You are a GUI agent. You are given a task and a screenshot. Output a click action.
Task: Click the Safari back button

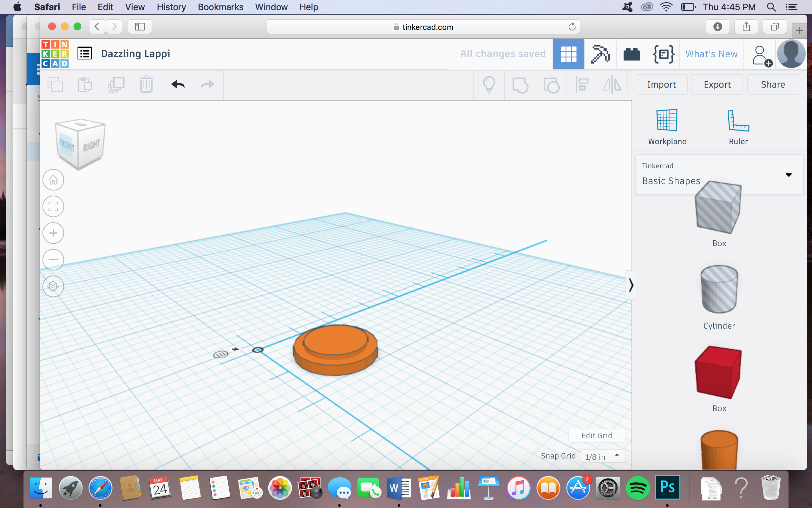[x=97, y=27]
